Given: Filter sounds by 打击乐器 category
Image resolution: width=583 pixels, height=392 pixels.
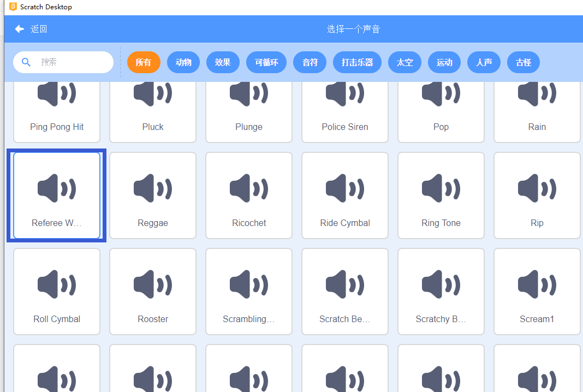Looking at the screenshot, I should point(358,62).
